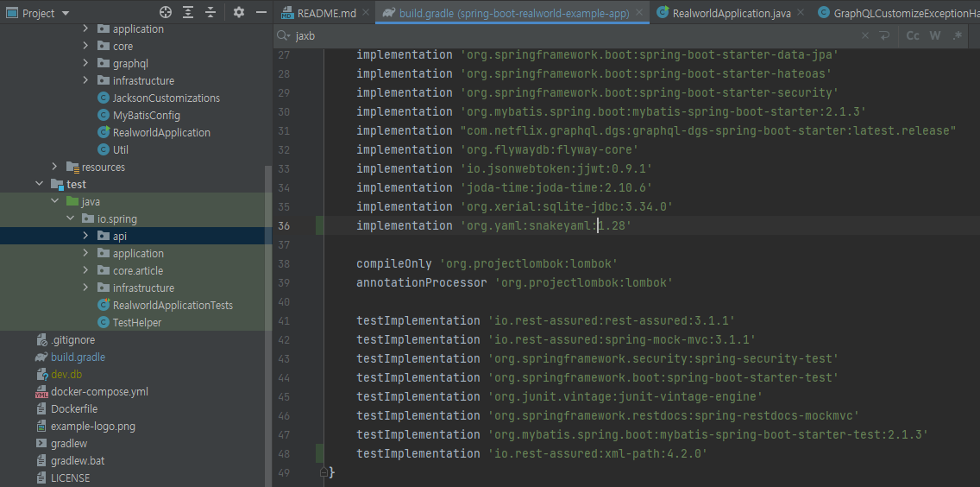
Task: Collapse the test folder
Action: (x=40, y=184)
